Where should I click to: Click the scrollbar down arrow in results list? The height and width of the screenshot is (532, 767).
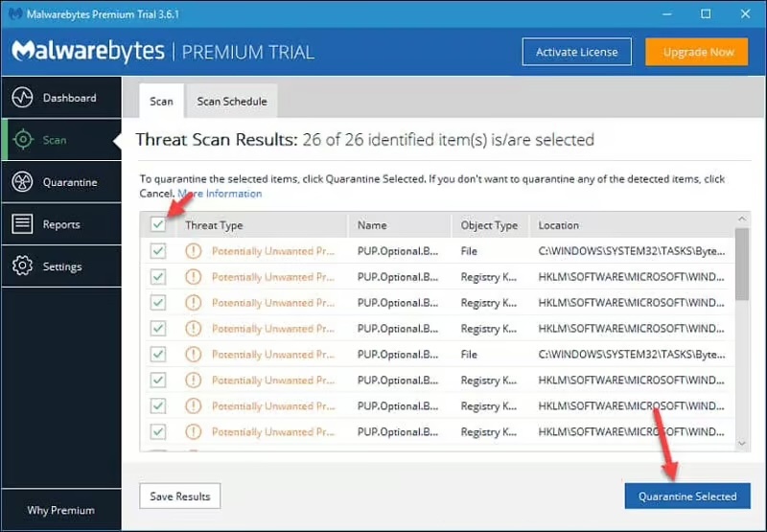pyautogui.click(x=742, y=444)
